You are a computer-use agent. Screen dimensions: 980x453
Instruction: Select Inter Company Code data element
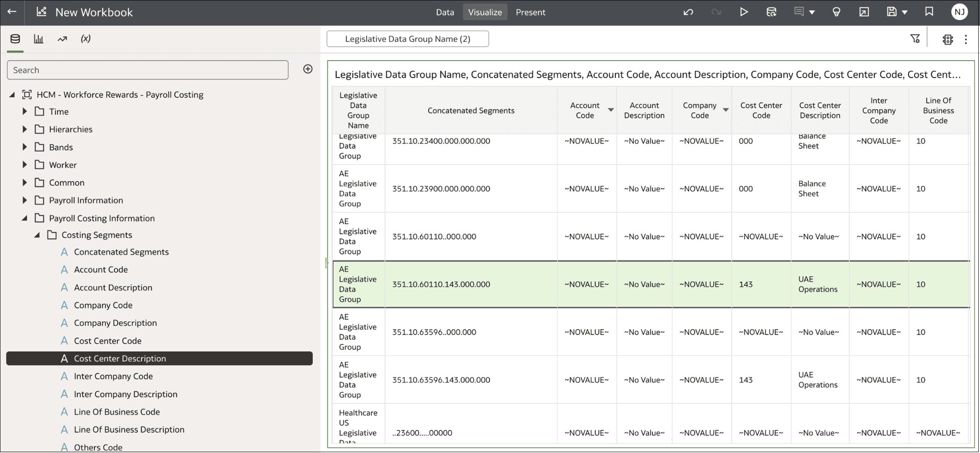[x=113, y=376]
